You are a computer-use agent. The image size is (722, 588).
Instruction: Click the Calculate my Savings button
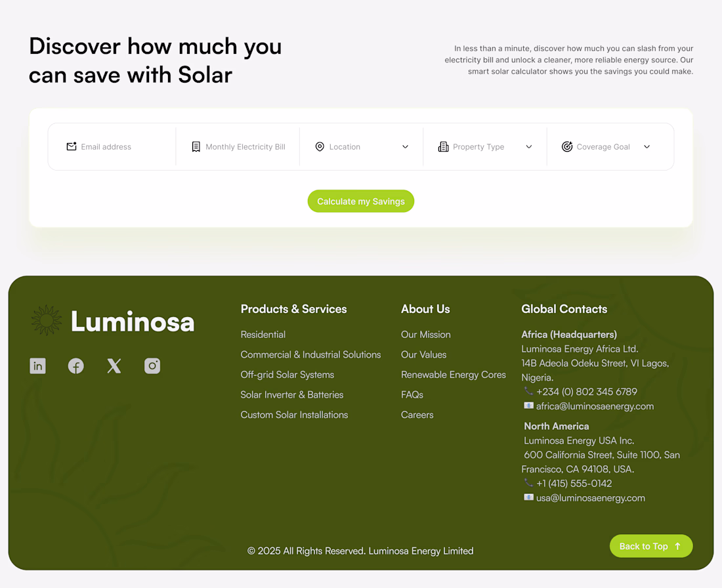[361, 201]
